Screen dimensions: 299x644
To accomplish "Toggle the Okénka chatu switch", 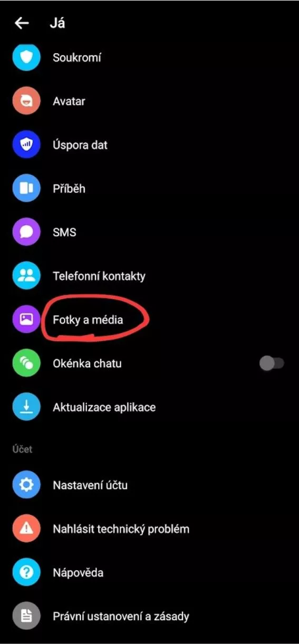I will (272, 364).
